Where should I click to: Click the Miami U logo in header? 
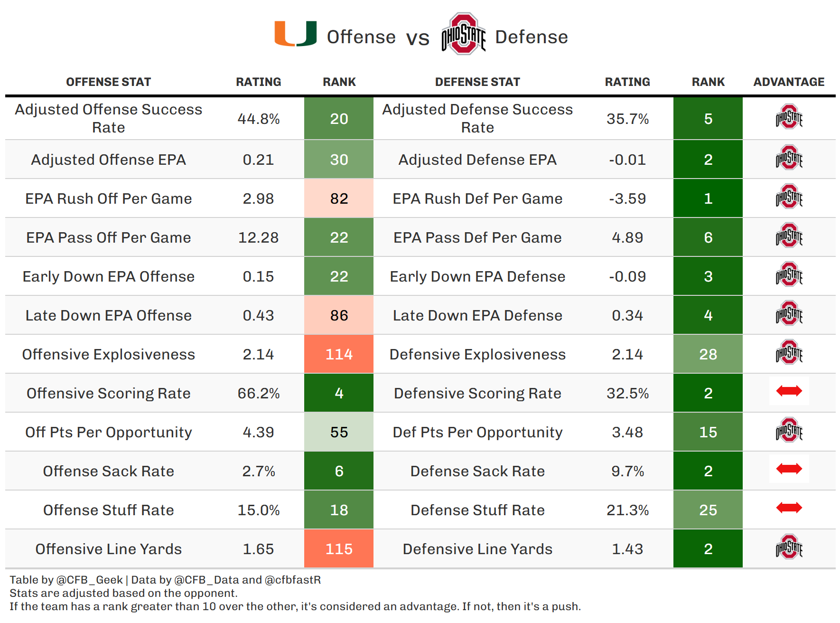[295, 34]
